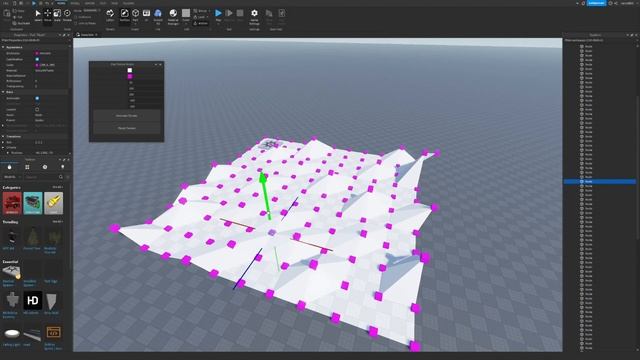Collapse the Data properties section
Image resolution: width=640 pixels, height=360 pixels.
point(3,92)
